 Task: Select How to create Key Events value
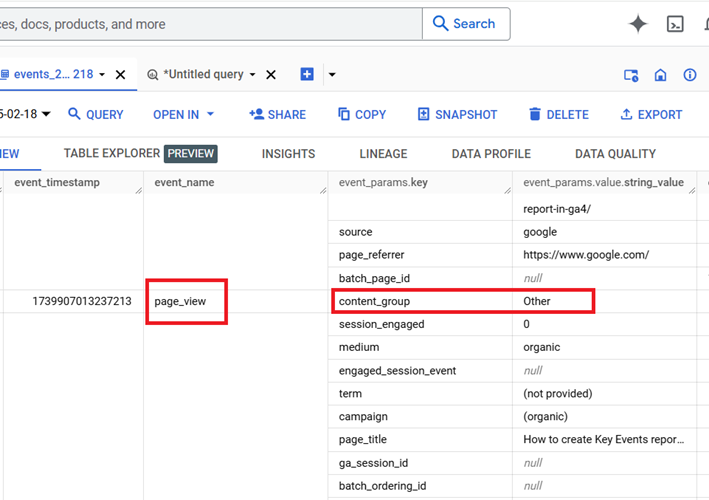pos(604,440)
